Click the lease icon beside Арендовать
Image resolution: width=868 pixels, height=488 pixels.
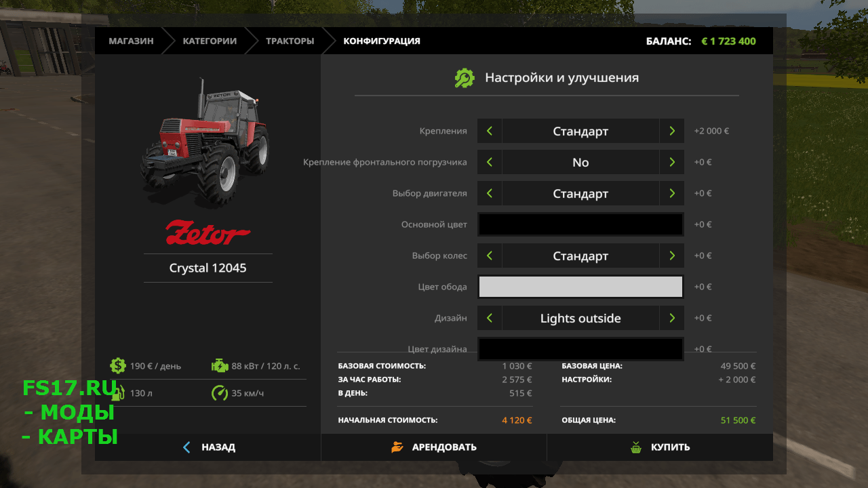pos(397,447)
